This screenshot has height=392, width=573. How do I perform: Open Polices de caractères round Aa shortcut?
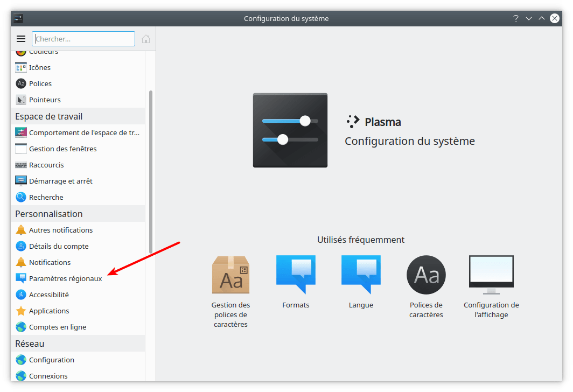pos(426,287)
